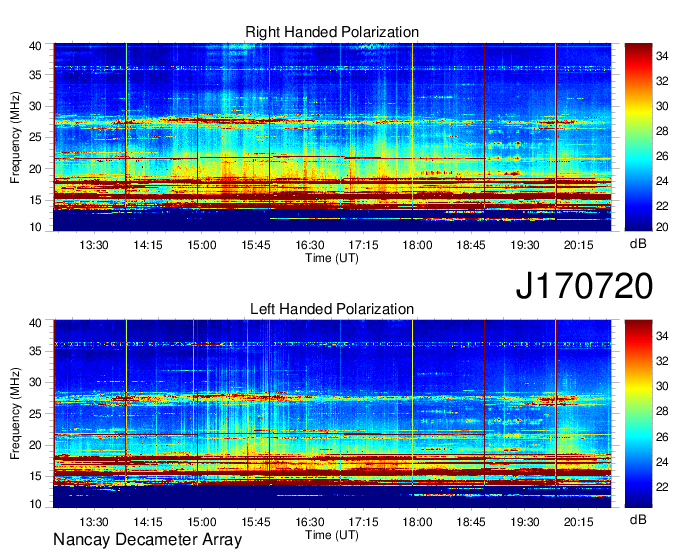Click the 25 MHz tick of Right Handed plot
This screenshot has width=680, height=552.
(35, 137)
